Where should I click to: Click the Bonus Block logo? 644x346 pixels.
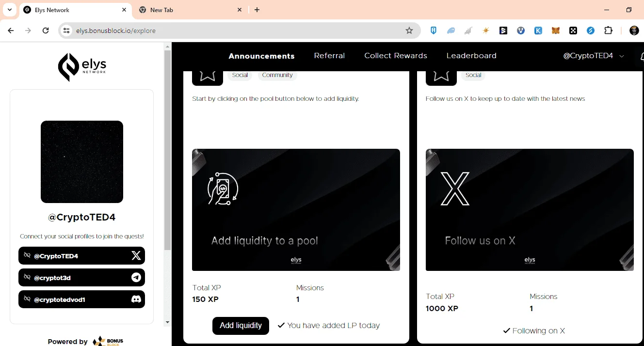(108, 341)
